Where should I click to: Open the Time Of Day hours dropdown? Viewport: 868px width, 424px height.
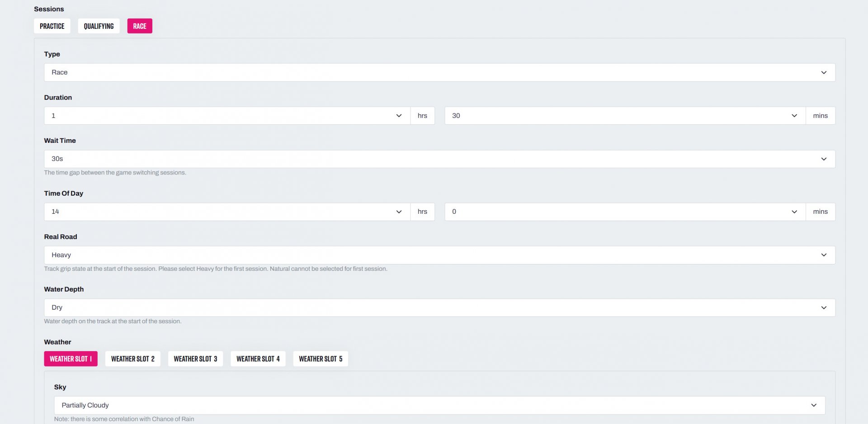[x=227, y=212]
